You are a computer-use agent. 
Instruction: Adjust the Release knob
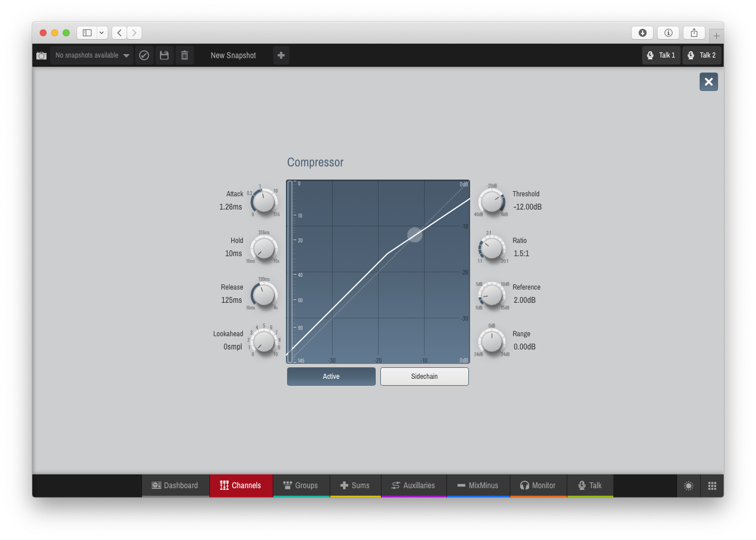click(264, 295)
